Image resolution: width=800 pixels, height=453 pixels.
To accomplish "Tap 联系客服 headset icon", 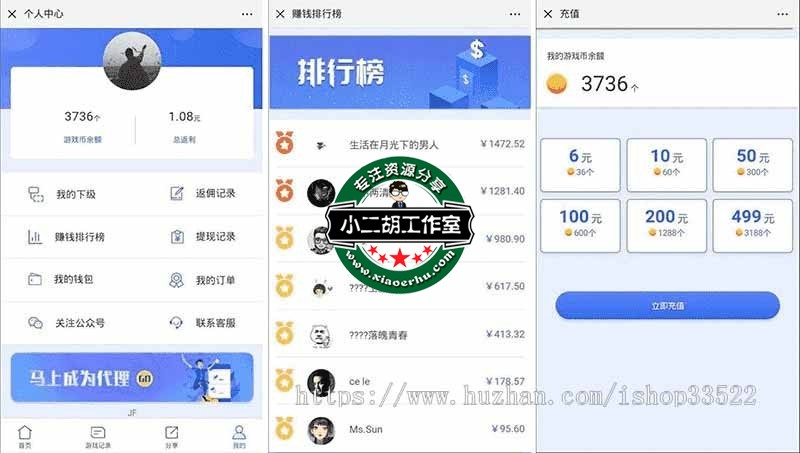I will (176, 323).
